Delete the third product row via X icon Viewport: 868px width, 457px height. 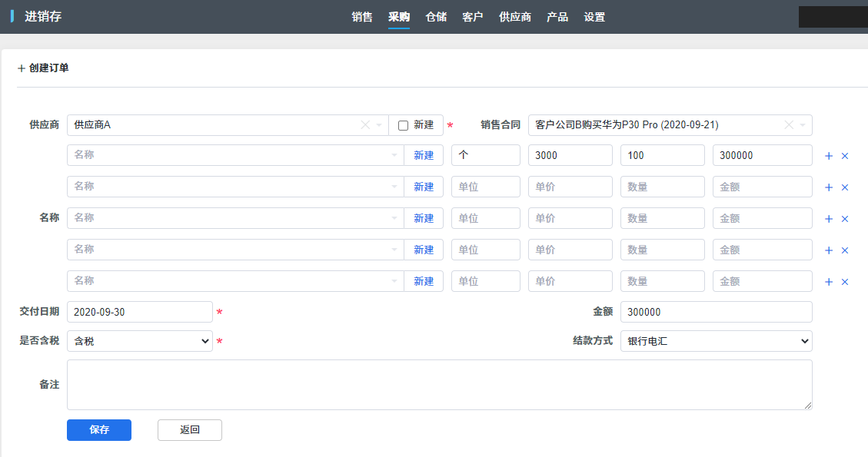point(845,219)
